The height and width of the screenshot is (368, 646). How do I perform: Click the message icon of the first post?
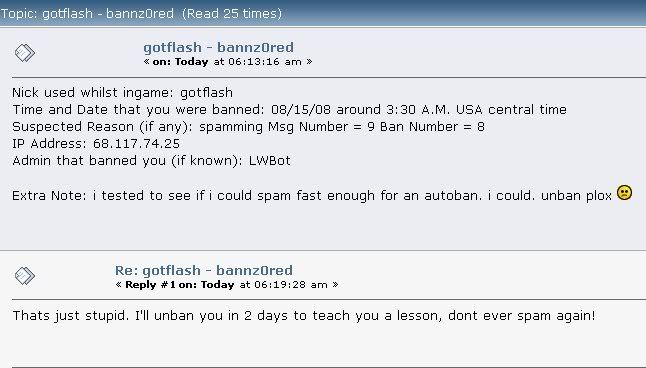click(25, 53)
